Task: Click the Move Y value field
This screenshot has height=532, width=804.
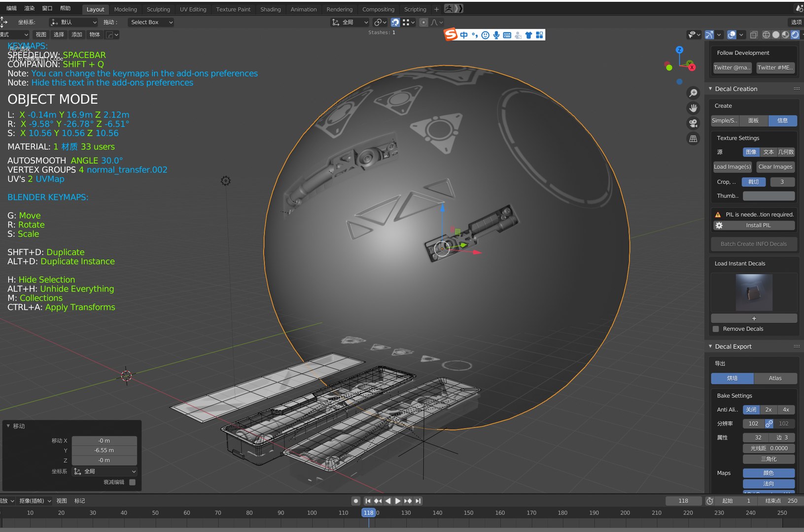Action: click(104, 450)
